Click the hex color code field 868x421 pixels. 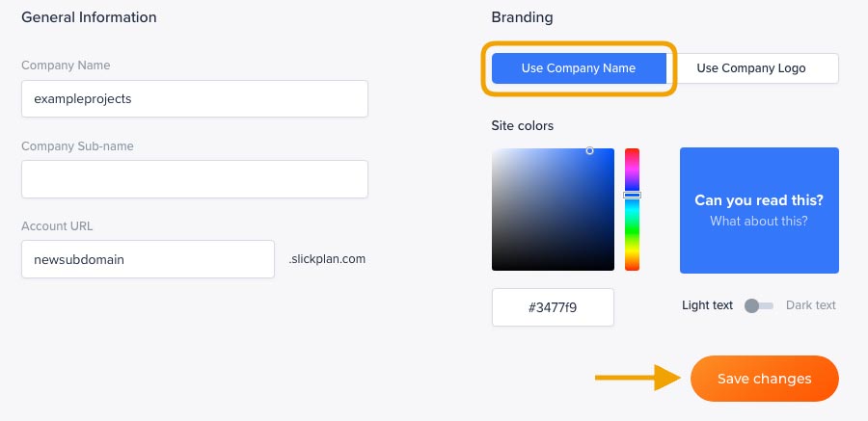coord(553,307)
